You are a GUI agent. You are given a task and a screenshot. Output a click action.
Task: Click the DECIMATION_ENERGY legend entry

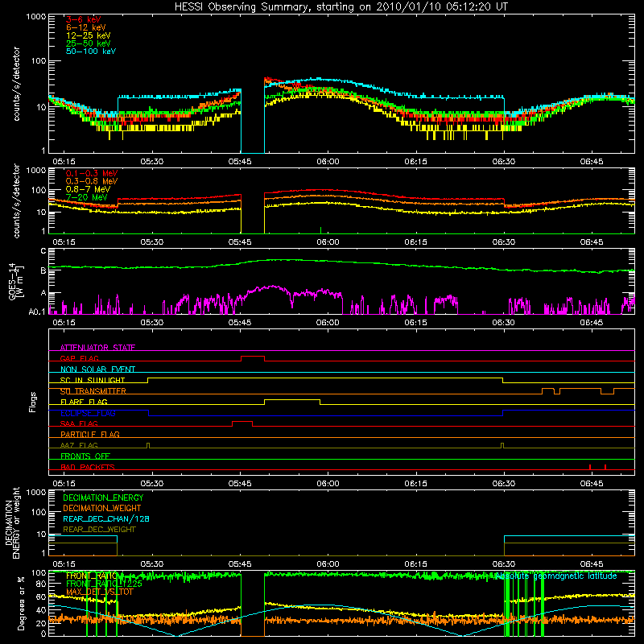tap(103, 497)
